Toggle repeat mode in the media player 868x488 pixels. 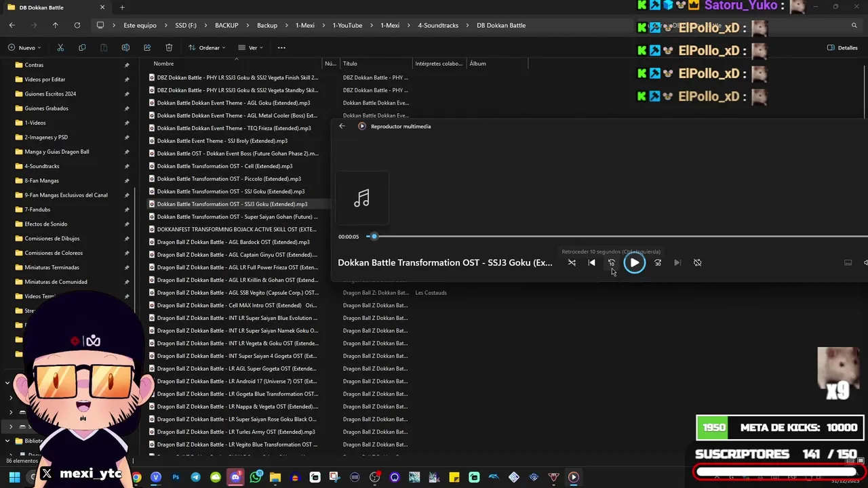tap(697, 263)
